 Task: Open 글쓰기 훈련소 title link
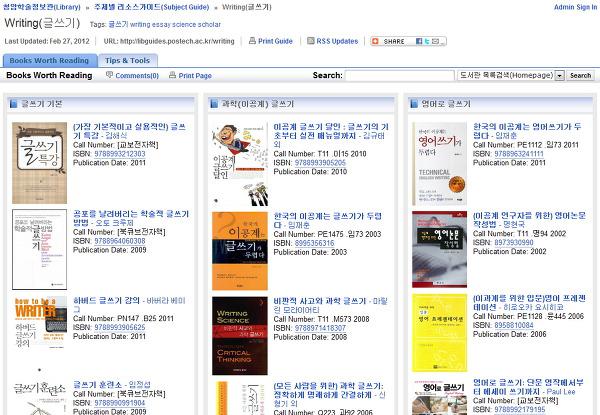pos(98,384)
